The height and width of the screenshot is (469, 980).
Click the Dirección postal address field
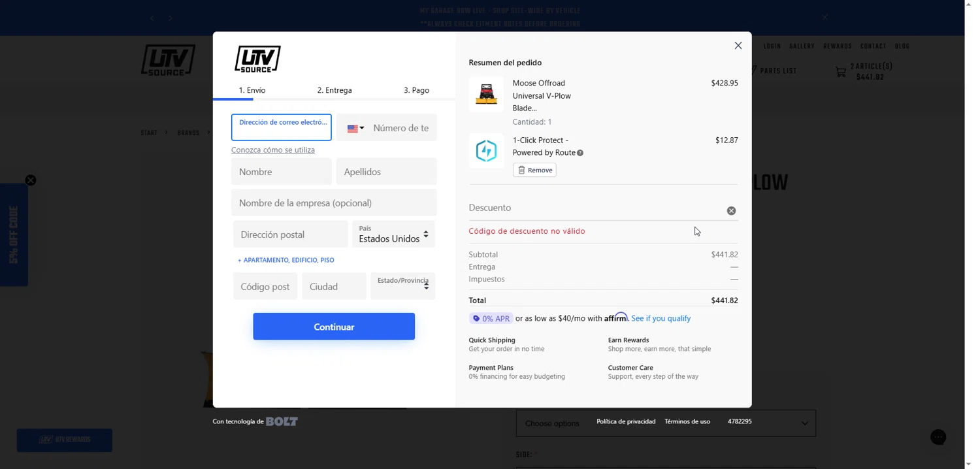[x=290, y=234]
